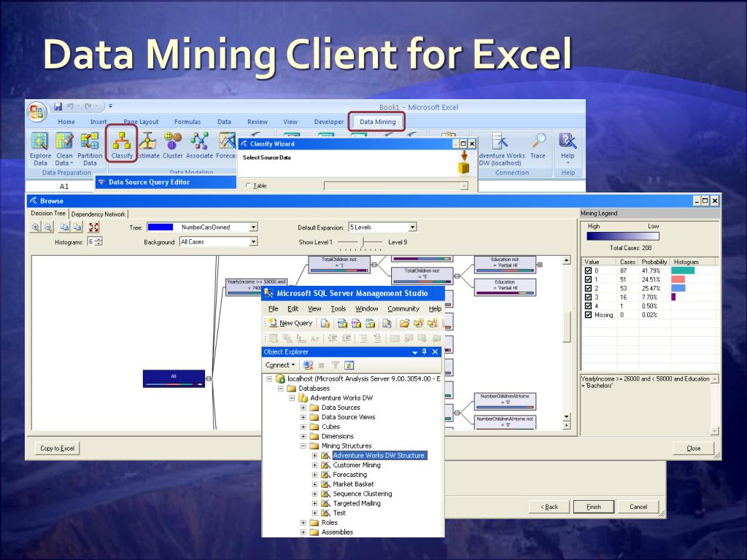Viewport: 747px width, 560px height.
Task: Click the Show Level slider track
Action: [x=360, y=242]
